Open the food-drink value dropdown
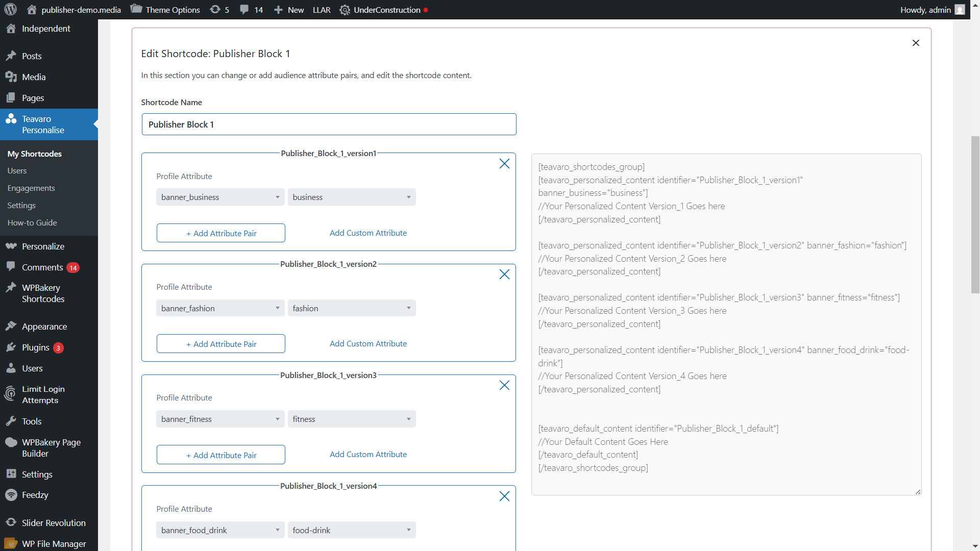Image resolution: width=980 pixels, height=551 pixels. [352, 530]
